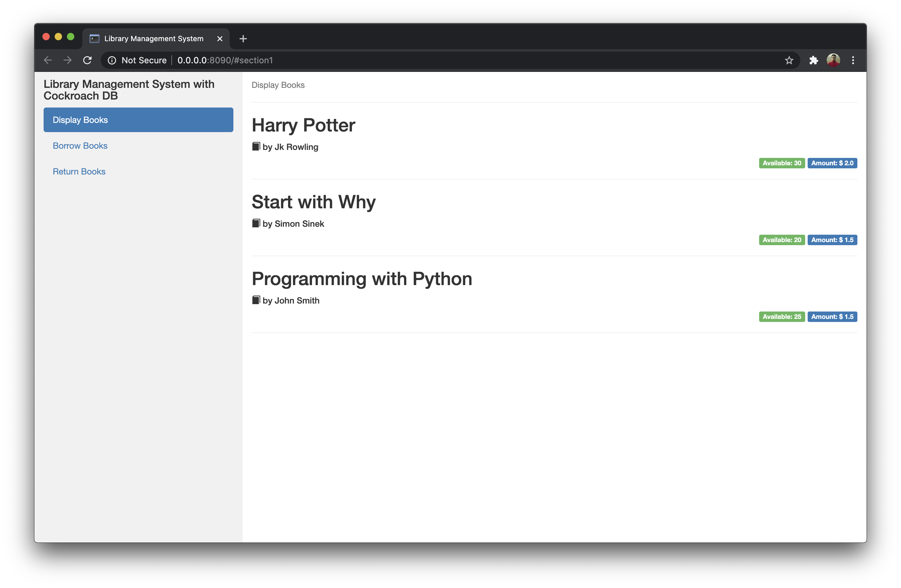Click the Available: 30 green badge
901x588 pixels.
781,163
